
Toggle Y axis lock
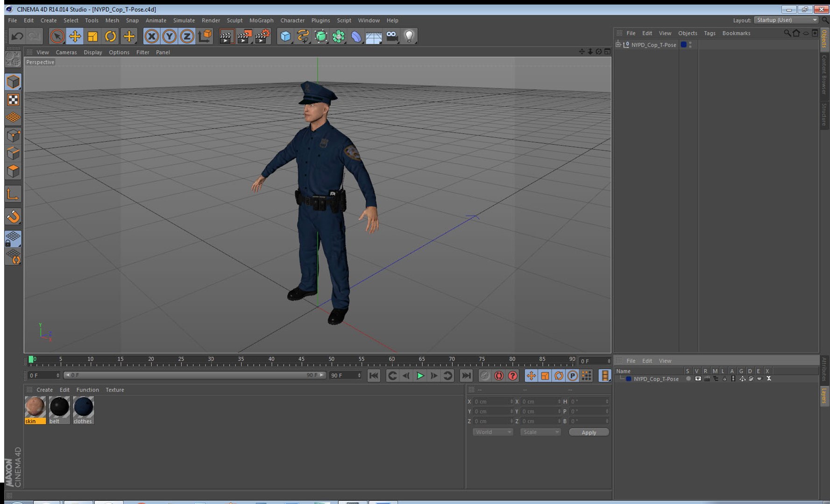pos(169,36)
